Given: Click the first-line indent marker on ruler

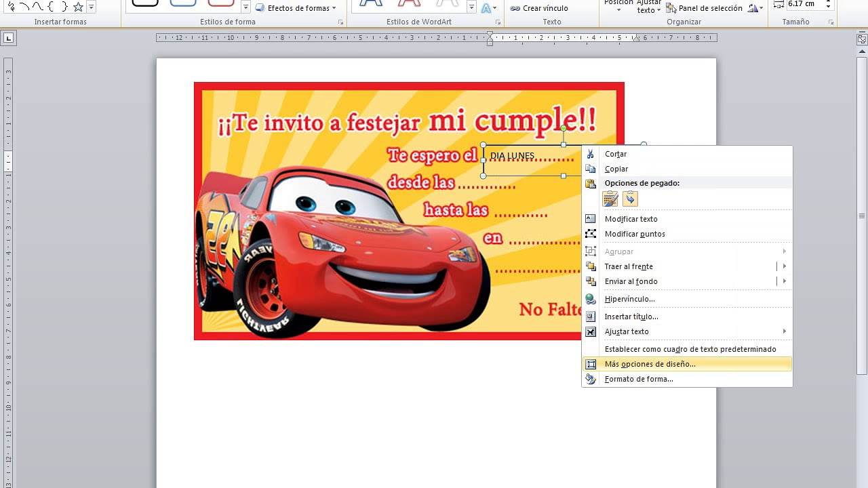Looking at the screenshot, I should point(490,34).
